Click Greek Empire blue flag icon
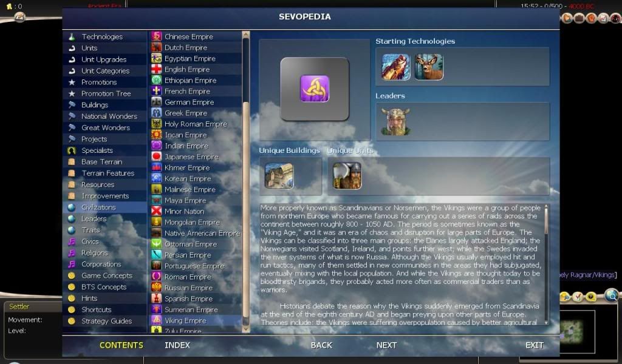This screenshot has width=622, height=364. tap(156, 113)
